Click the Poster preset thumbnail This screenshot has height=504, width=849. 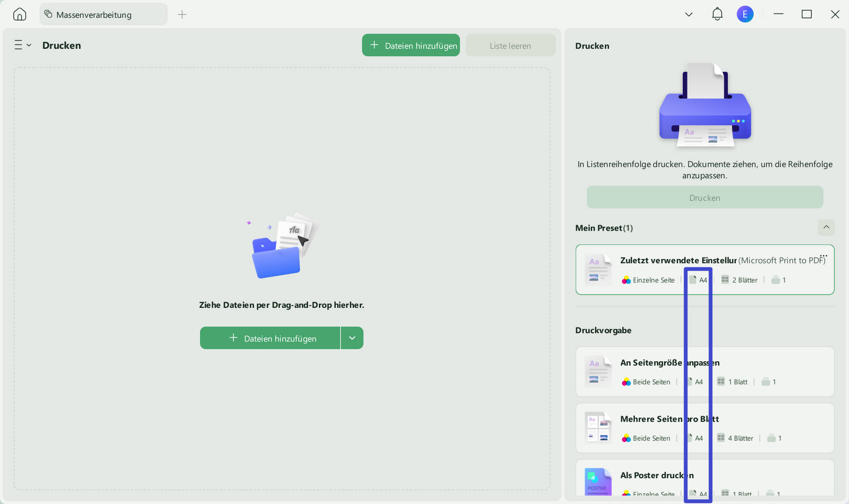click(x=598, y=481)
